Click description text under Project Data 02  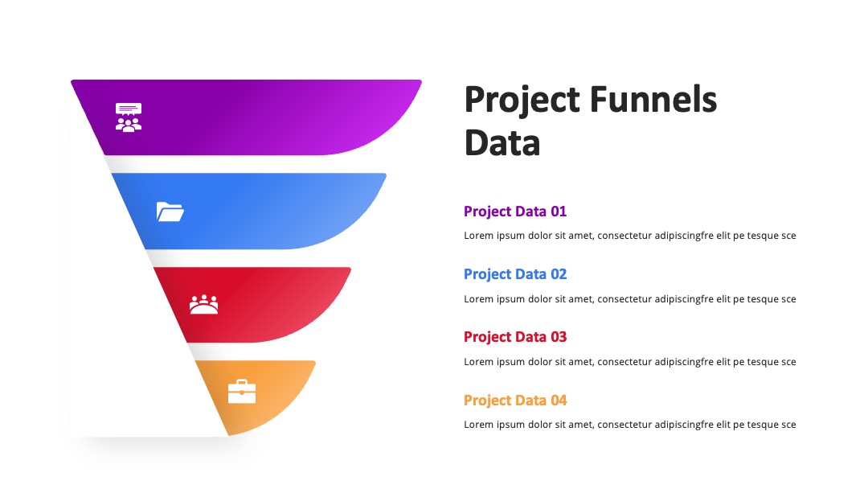[x=630, y=299]
